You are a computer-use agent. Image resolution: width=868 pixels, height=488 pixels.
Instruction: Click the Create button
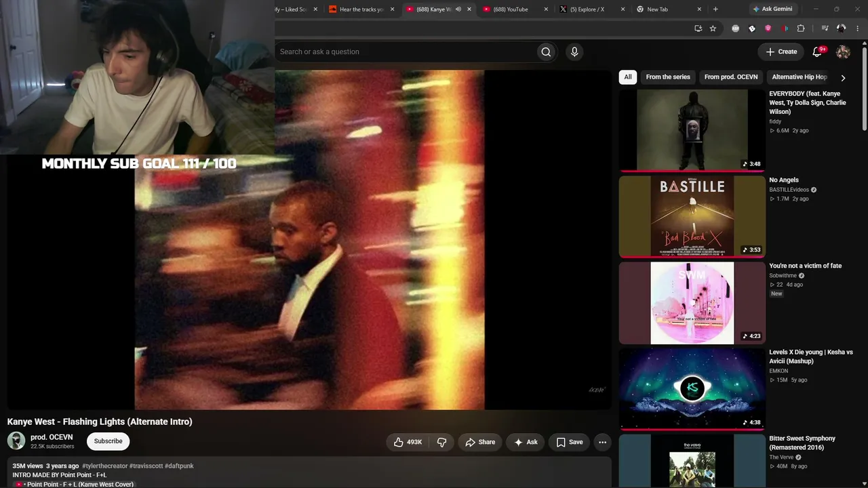click(x=781, y=52)
